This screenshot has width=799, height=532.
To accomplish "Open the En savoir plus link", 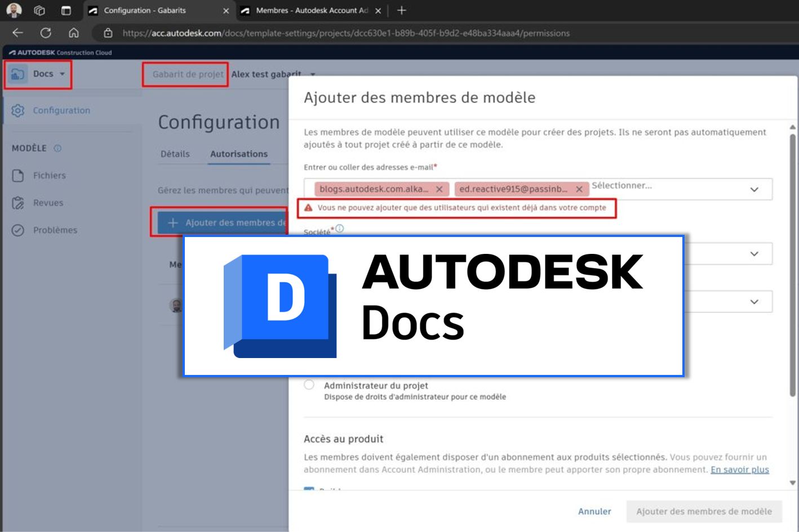I will (739, 469).
